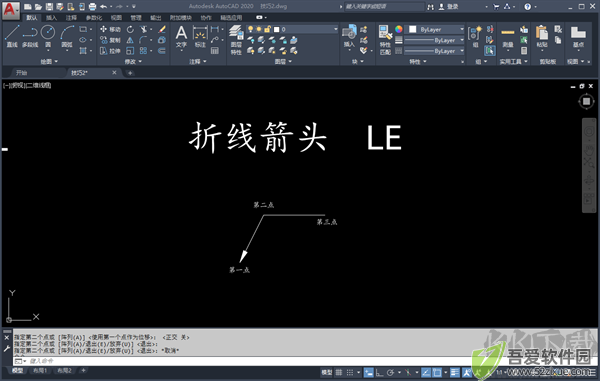The image size is (600, 381).
Task: Click the Mirror tool icon
Action: coord(130,40)
